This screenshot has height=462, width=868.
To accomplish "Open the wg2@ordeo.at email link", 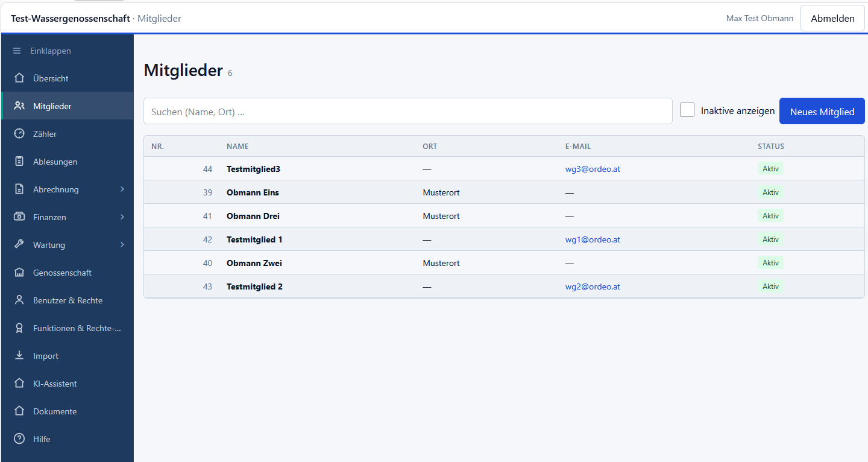I will click(593, 286).
